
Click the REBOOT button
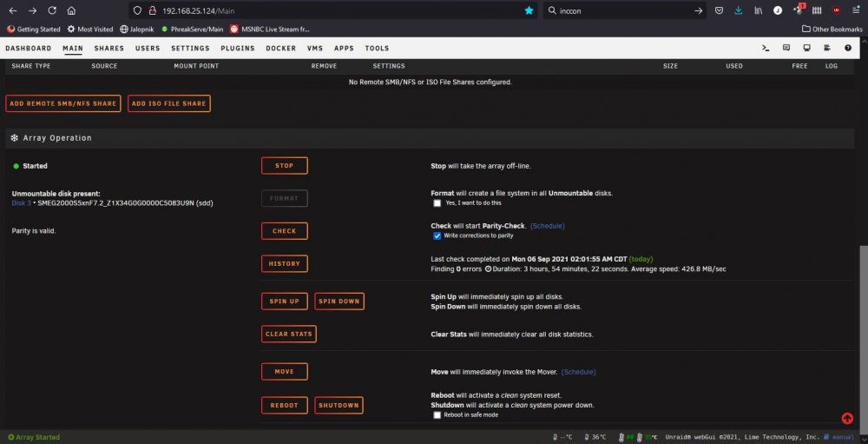click(285, 405)
